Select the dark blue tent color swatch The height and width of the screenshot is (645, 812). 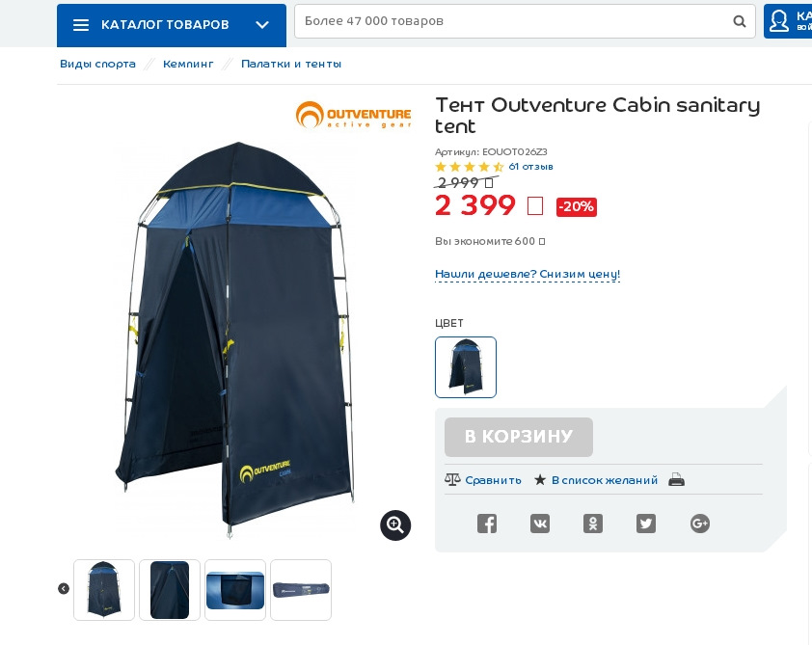point(466,367)
